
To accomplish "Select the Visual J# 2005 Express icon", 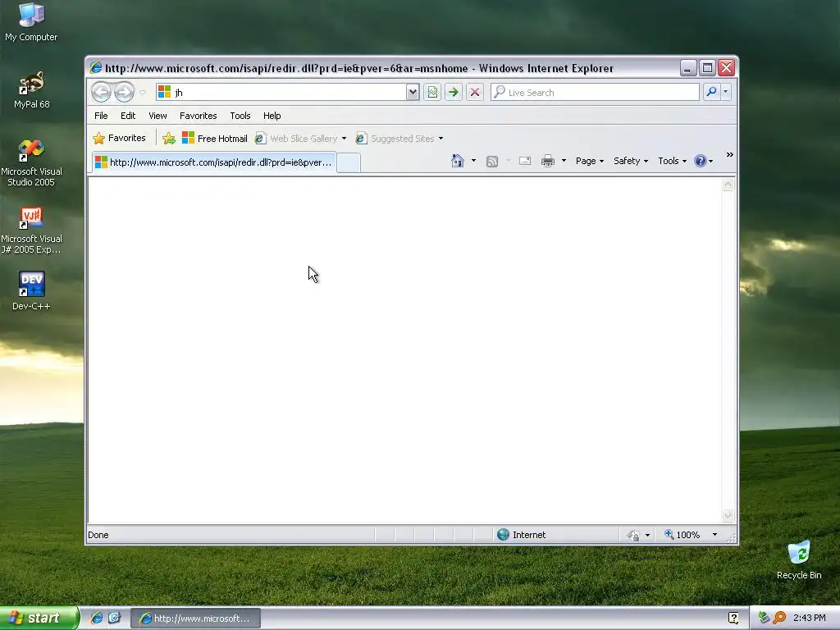I will [31, 231].
